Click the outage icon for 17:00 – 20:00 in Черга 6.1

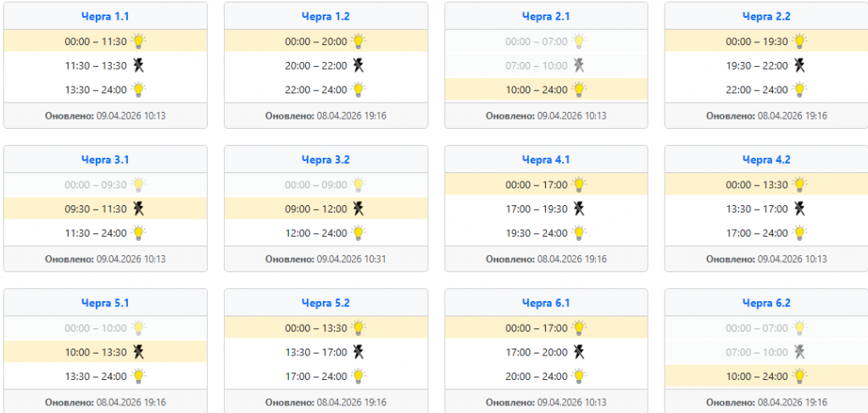pos(579,352)
